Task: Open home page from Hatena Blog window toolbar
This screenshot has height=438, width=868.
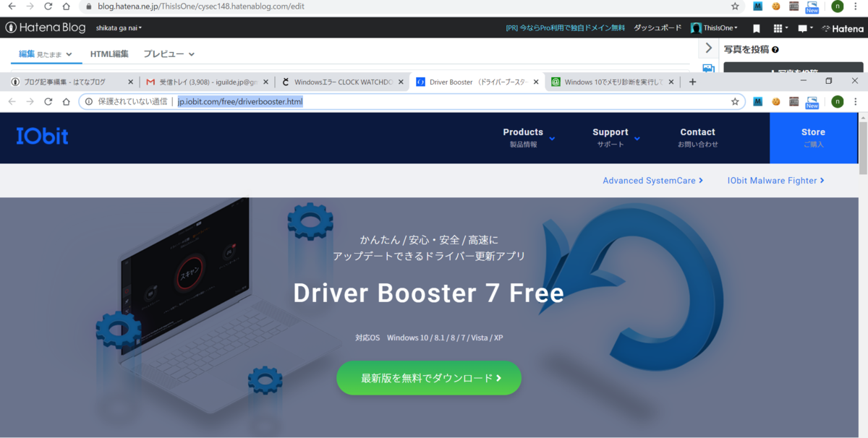Action: (x=66, y=6)
